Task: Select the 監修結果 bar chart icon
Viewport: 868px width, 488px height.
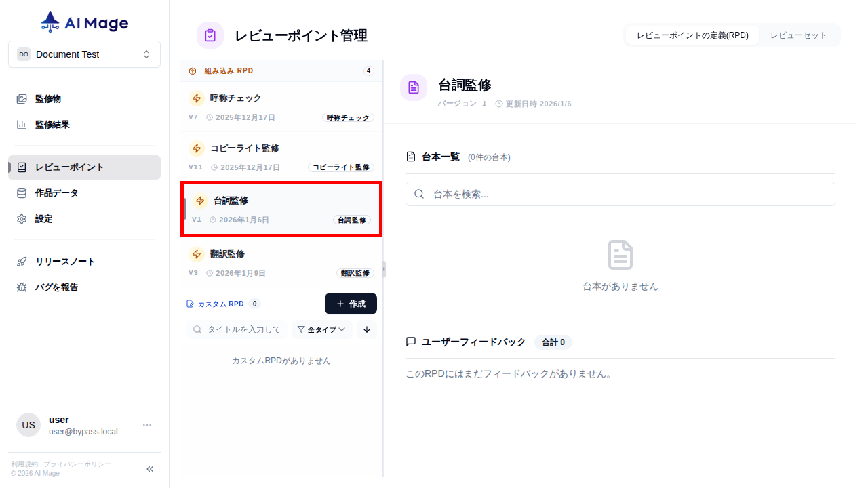Action: pos(21,124)
